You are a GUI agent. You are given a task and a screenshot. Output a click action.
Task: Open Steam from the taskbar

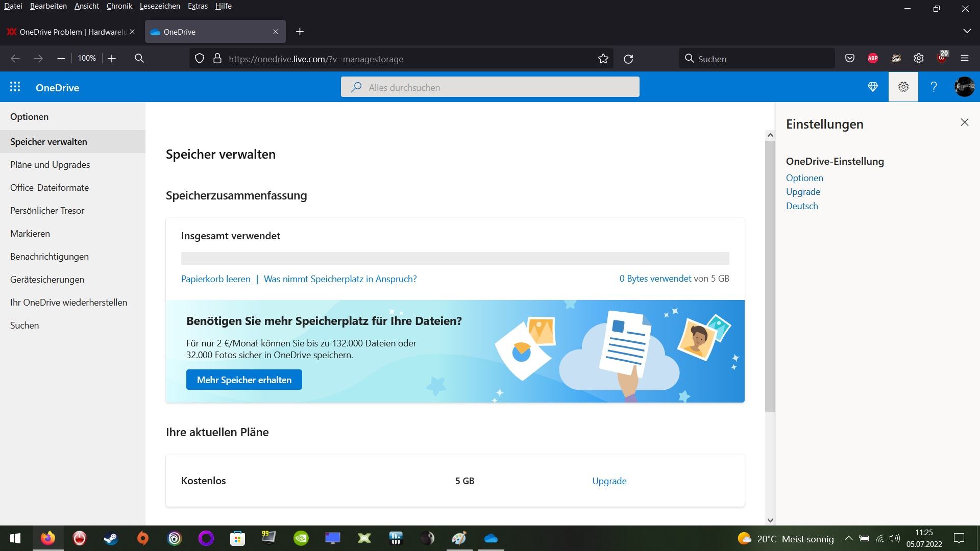(x=111, y=538)
